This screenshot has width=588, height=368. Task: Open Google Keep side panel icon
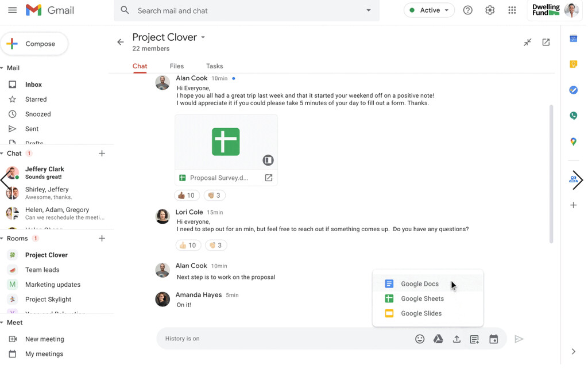click(x=574, y=64)
